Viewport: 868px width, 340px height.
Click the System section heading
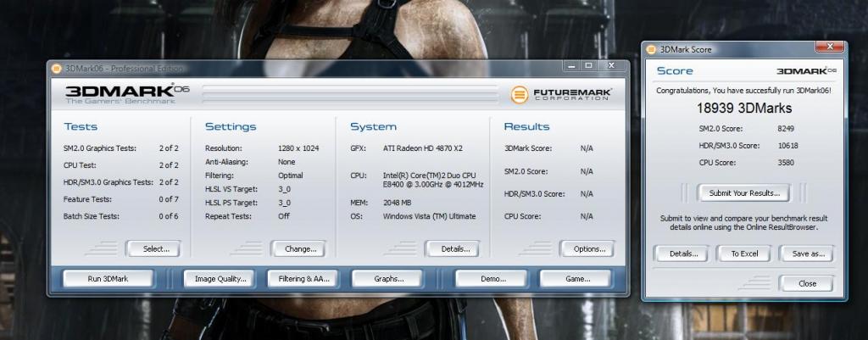[x=373, y=127]
